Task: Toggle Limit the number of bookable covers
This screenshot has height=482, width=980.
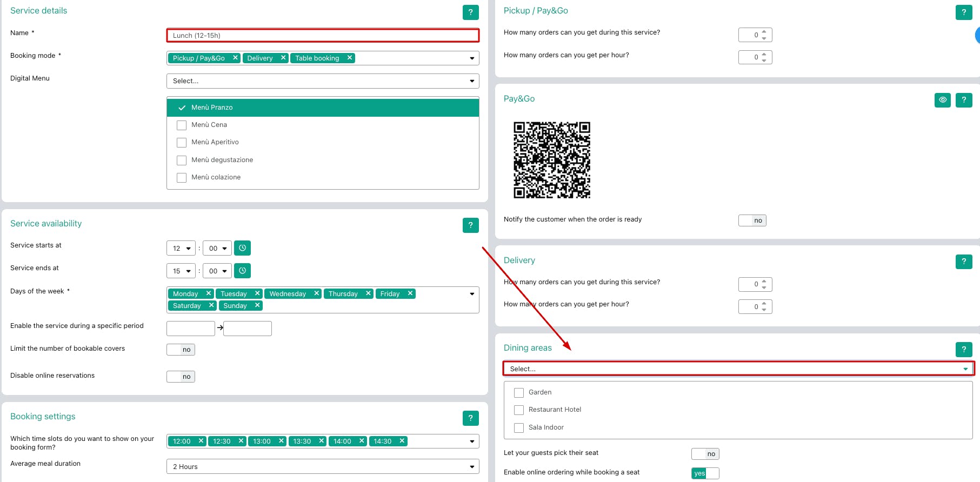Action: coord(181,350)
